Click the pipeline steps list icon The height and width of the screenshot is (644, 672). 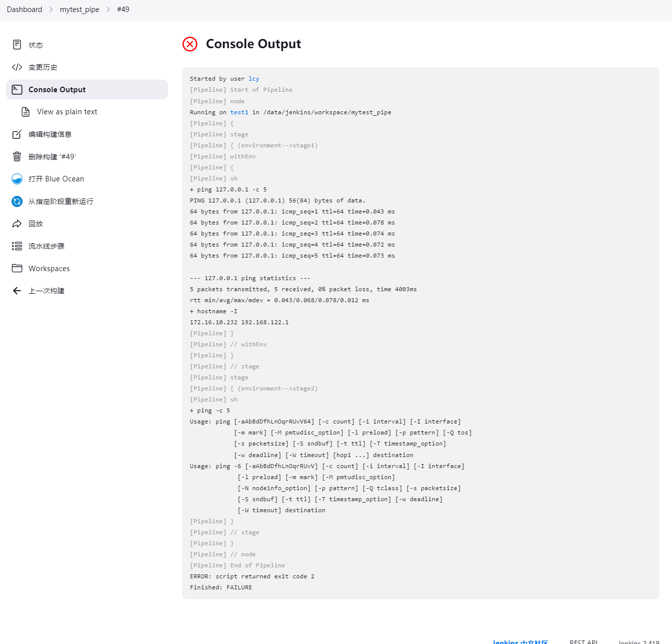pyautogui.click(x=17, y=246)
